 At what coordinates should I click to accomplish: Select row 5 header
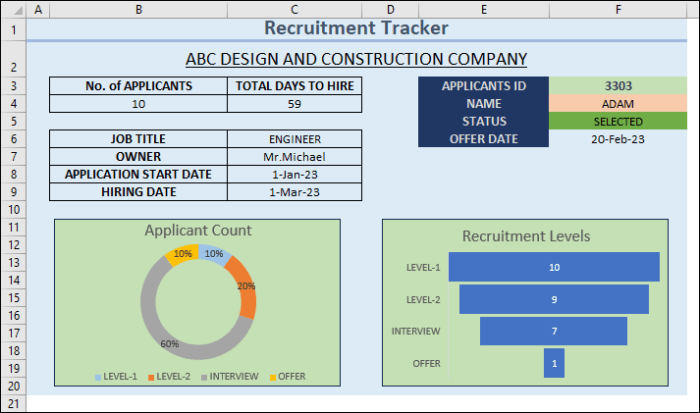pos(14,121)
